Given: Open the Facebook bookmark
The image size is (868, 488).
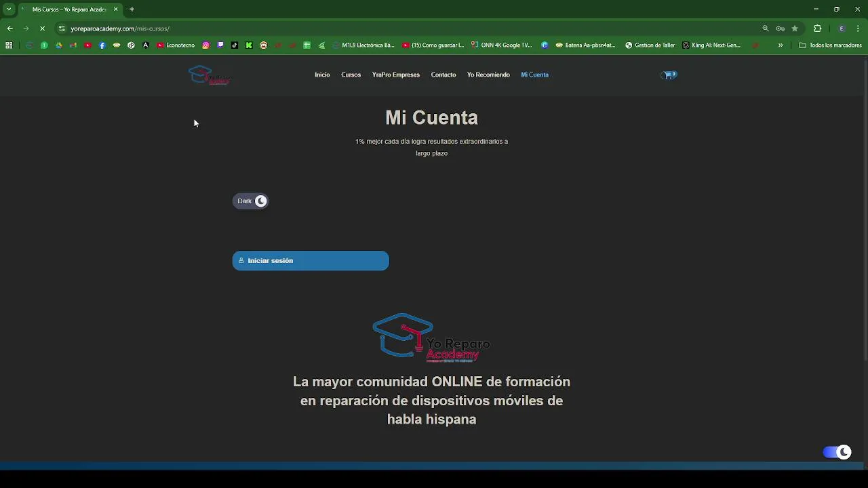Looking at the screenshot, I should click(102, 45).
